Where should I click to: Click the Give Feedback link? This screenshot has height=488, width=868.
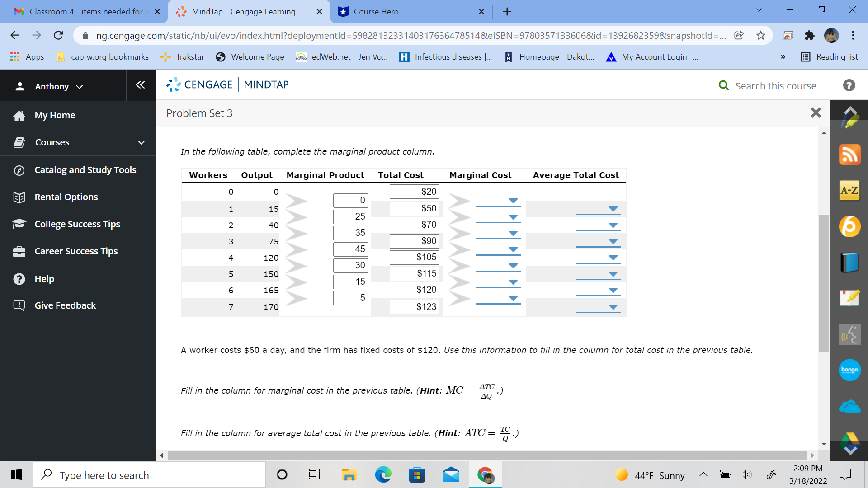click(x=65, y=305)
